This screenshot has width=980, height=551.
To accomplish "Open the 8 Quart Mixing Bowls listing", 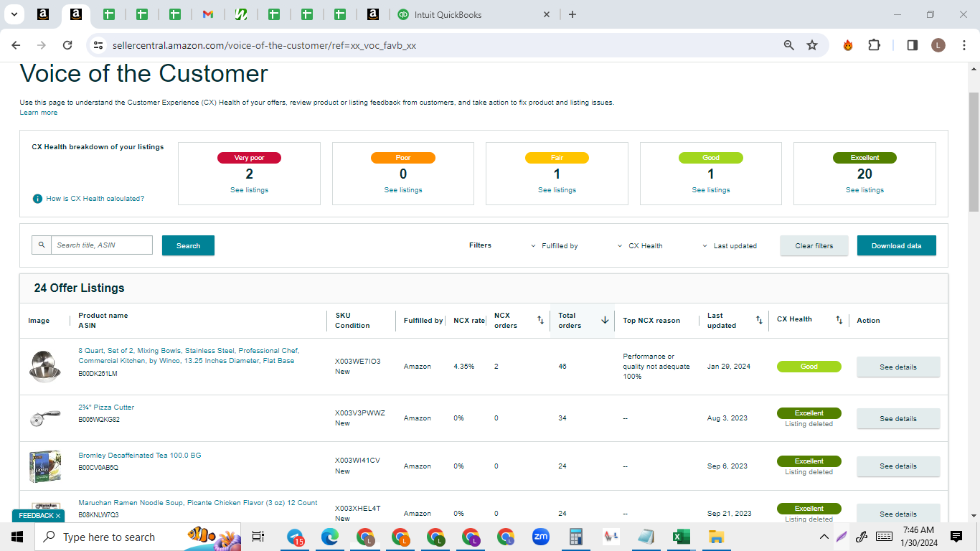I will click(189, 356).
